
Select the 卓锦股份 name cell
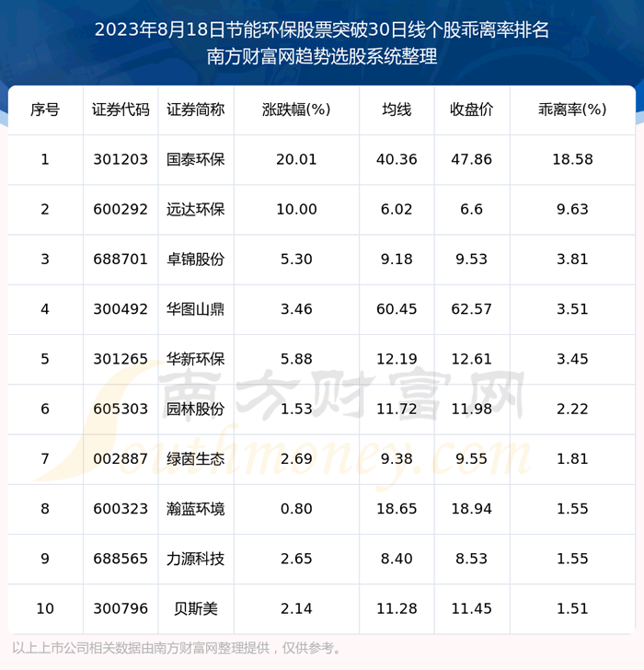196,260
